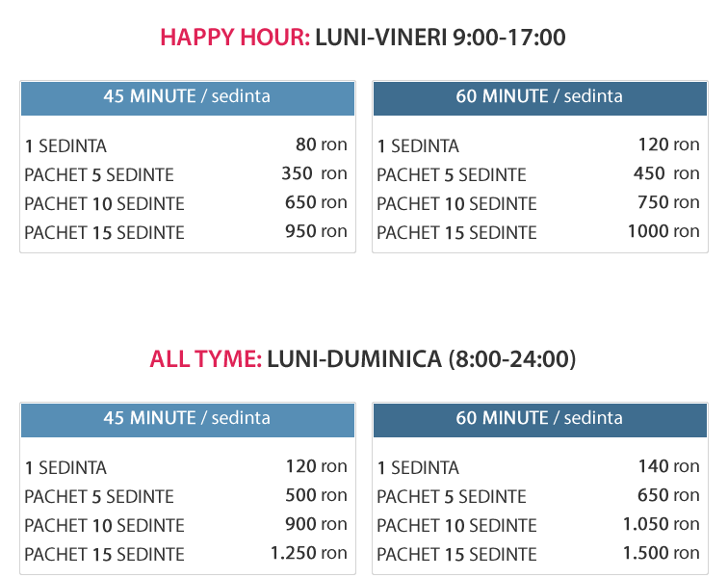Select the 750 ron package price
Viewport: 728px width, 578px height.
pyautogui.click(x=668, y=202)
